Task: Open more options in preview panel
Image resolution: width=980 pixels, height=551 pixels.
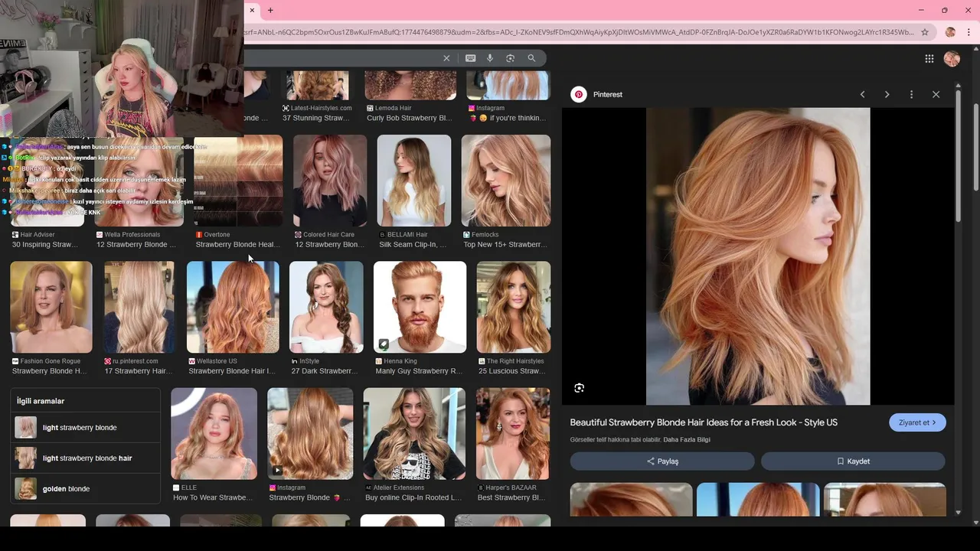Action: (911, 94)
